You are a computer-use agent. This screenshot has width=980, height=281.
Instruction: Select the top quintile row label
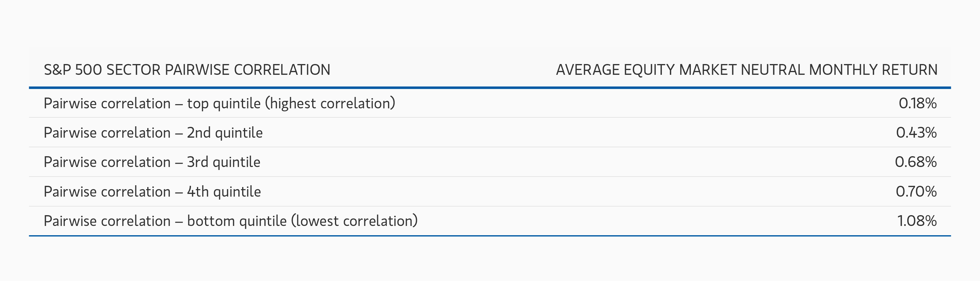(219, 104)
